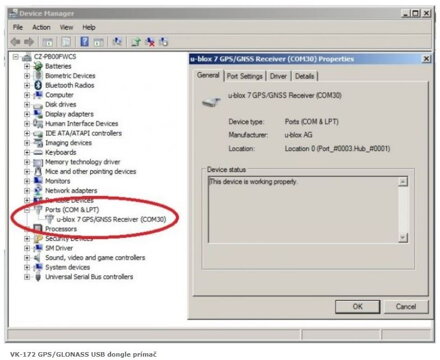Viewport: 440px width, 360px height.
Task: Close the u-blox Properties dialog
Action: (x=426, y=59)
